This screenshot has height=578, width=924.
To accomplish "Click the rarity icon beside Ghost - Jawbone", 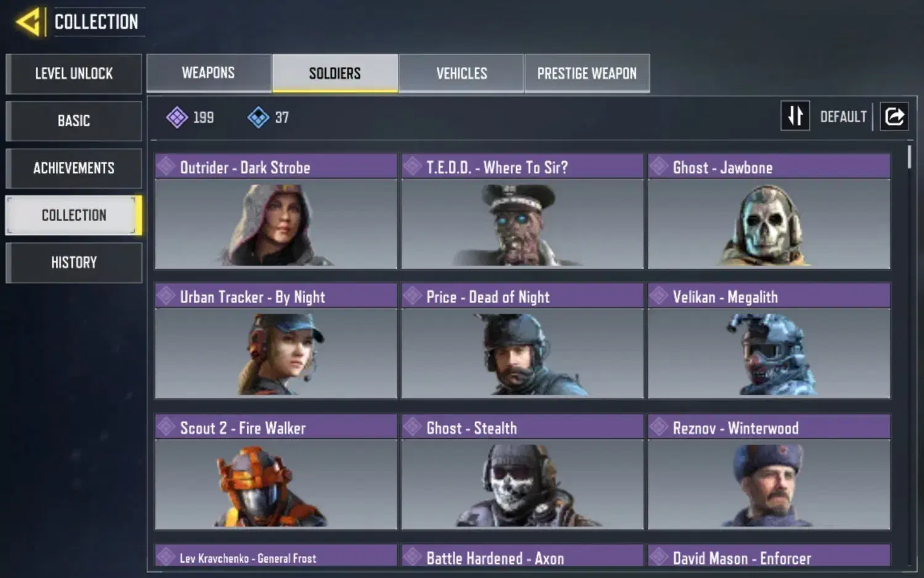I will pyautogui.click(x=659, y=166).
